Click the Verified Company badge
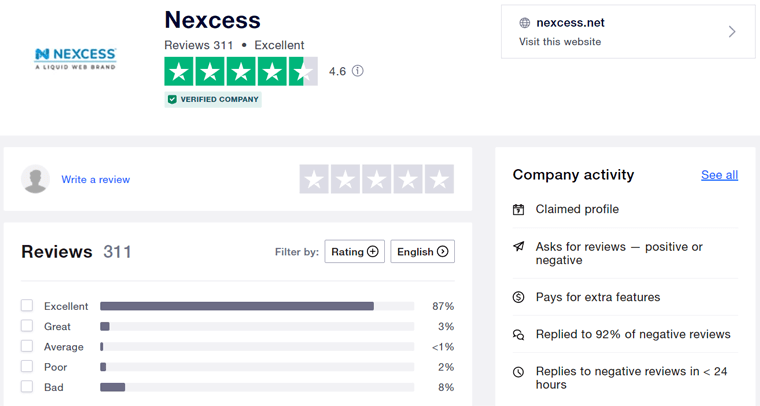 [213, 100]
